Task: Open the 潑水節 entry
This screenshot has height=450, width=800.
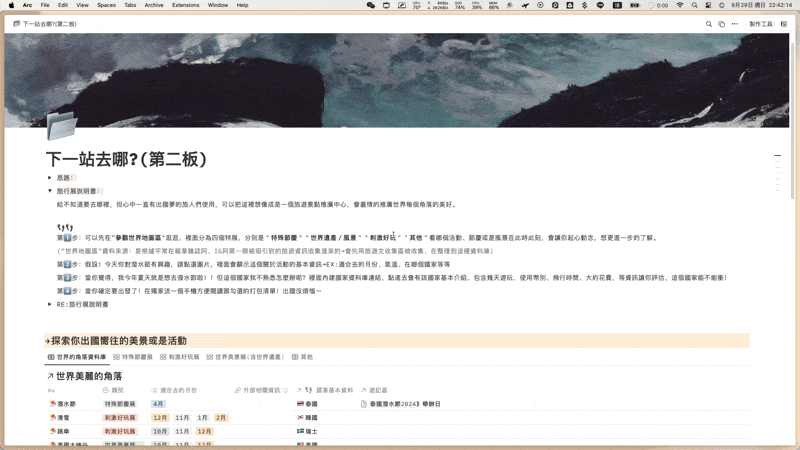Action: click(66, 404)
